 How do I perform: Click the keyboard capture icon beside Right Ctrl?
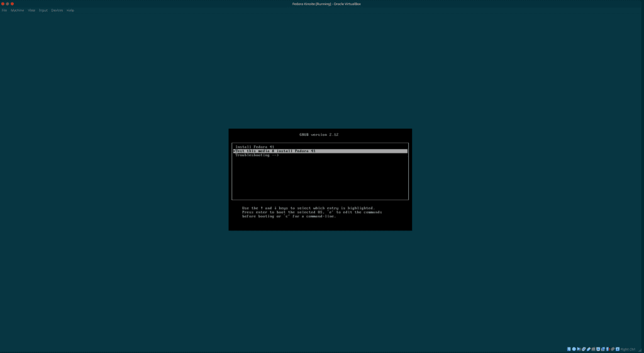[618, 349]
